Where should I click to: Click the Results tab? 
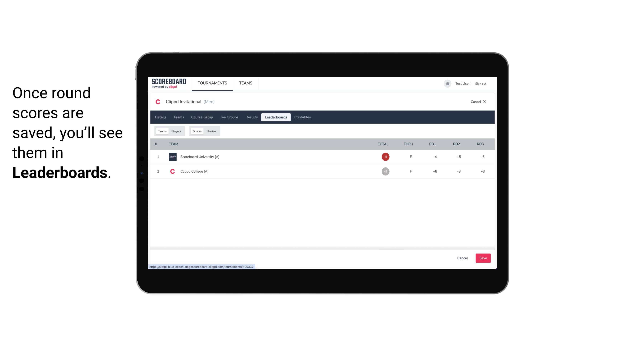click(251, 117)
